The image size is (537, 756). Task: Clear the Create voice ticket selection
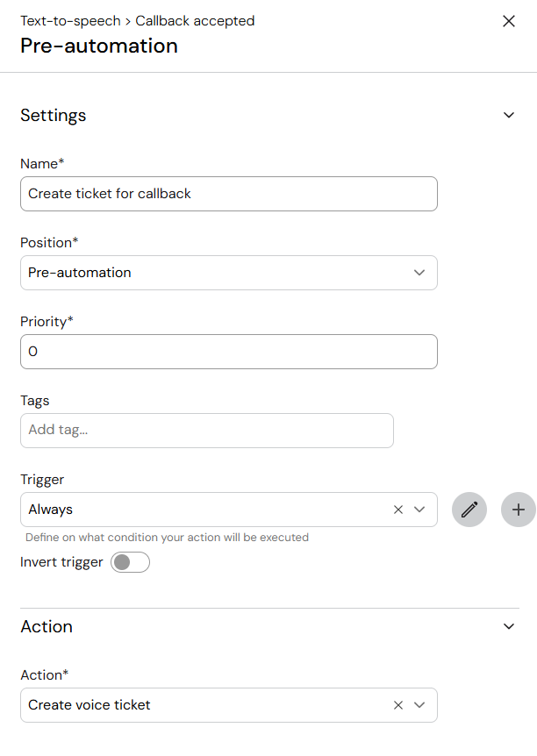coord(398,705)
